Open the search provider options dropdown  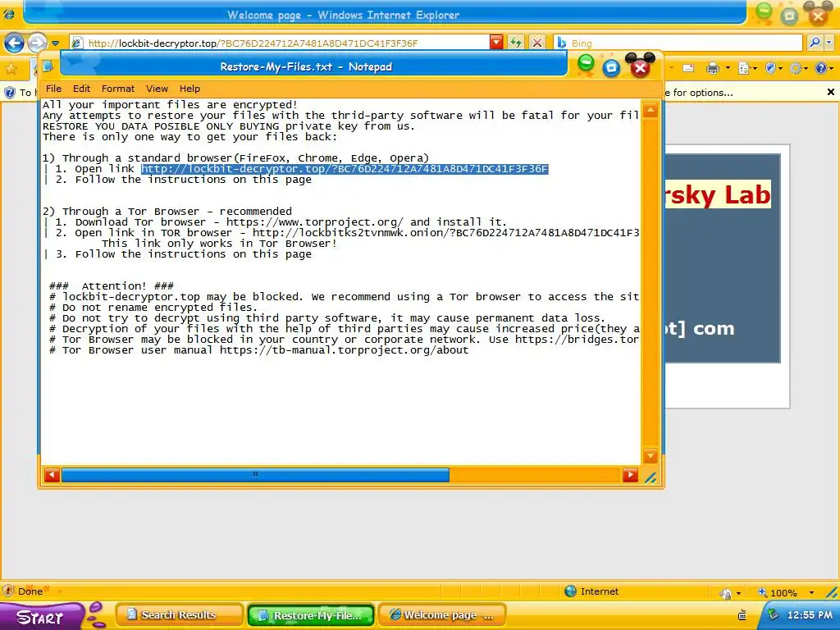pos(829,43)
